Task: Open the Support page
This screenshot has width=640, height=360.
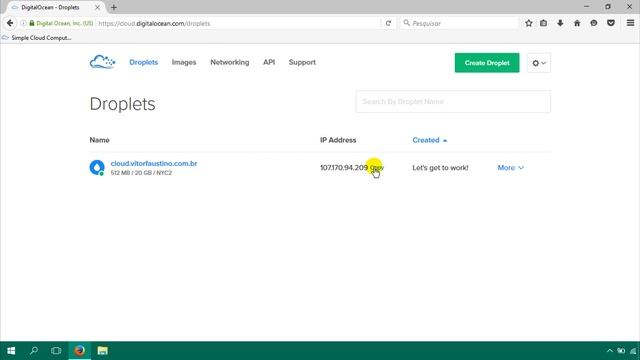Action: pyautogui.click(x=302, y=62)
